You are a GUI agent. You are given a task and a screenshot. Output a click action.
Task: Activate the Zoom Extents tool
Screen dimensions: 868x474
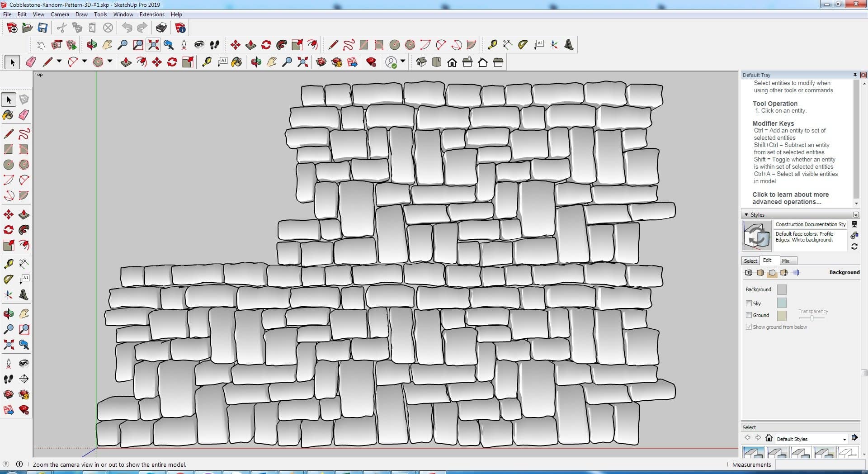pyautogui.click(x=154, y=45)
